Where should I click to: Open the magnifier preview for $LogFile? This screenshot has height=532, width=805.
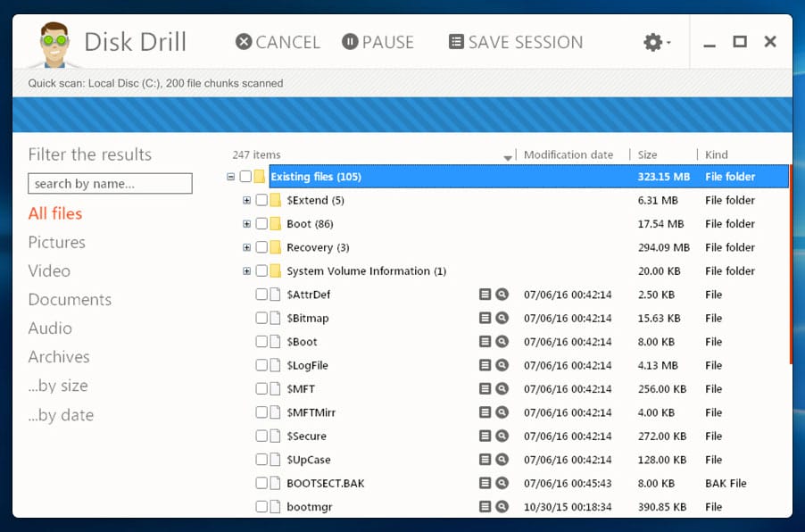pyautogui.click(x=502, y=365)
